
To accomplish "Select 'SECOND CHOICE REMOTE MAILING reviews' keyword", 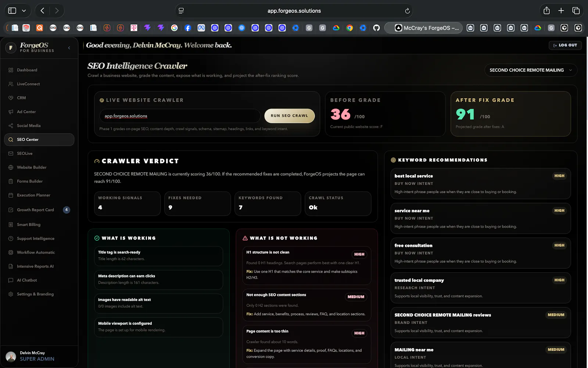I will pos(481,323).
